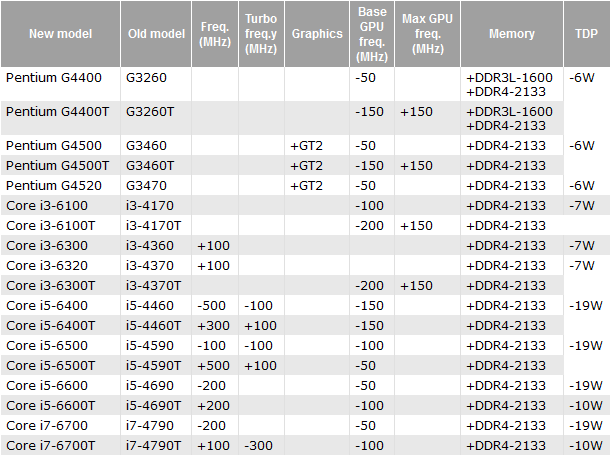The image size is (611, 456).
Task: Click old model 'i3-4370T' cell
Action: click(x=156, y=285)
